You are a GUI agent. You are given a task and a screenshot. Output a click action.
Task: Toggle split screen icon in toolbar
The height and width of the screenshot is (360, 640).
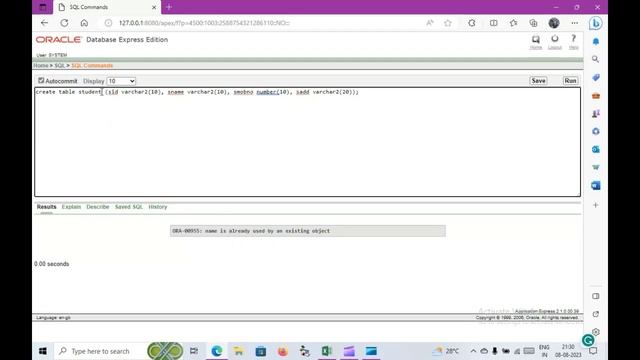coord(493,23)
